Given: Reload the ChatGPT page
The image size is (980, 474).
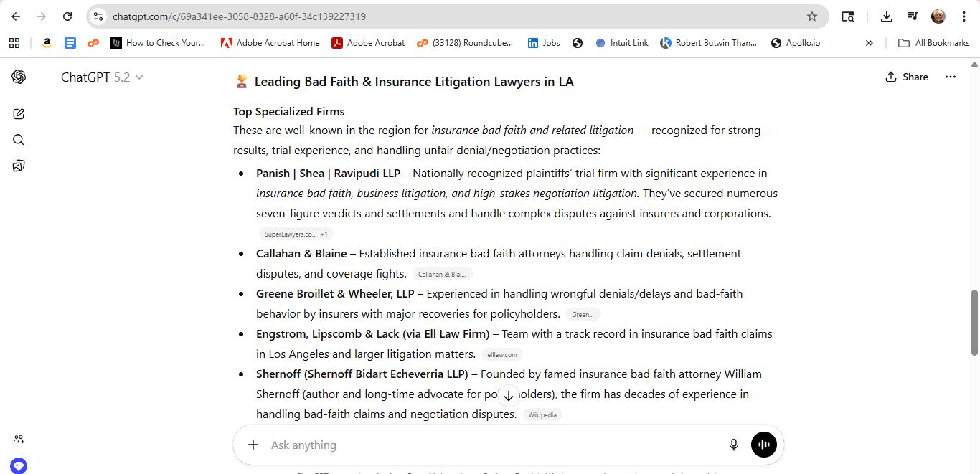Looking at the screenshot, I should (67, 16).
